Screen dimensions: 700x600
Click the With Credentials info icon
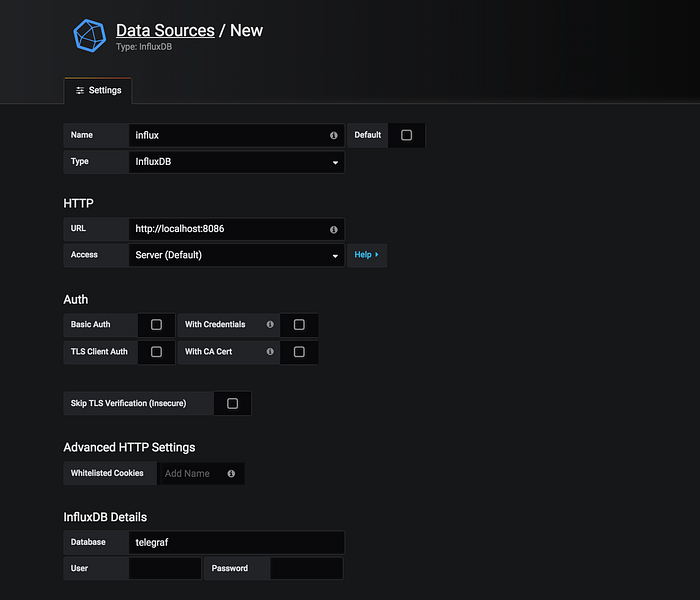click(x=270, y=325)
